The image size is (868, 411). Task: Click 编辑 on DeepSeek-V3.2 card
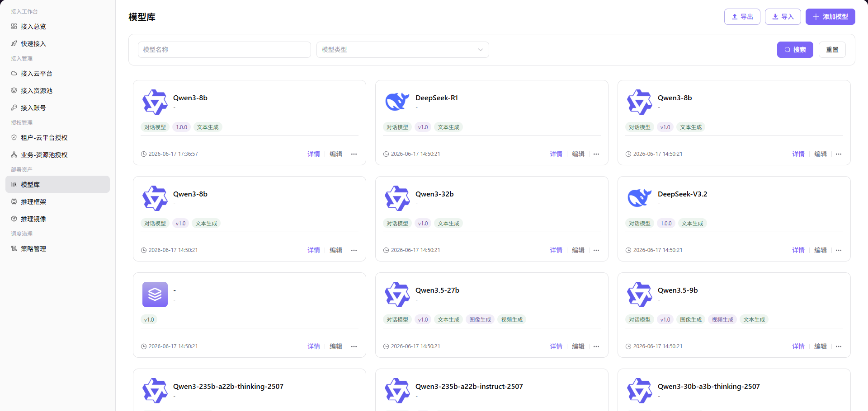tap(821, 250)
